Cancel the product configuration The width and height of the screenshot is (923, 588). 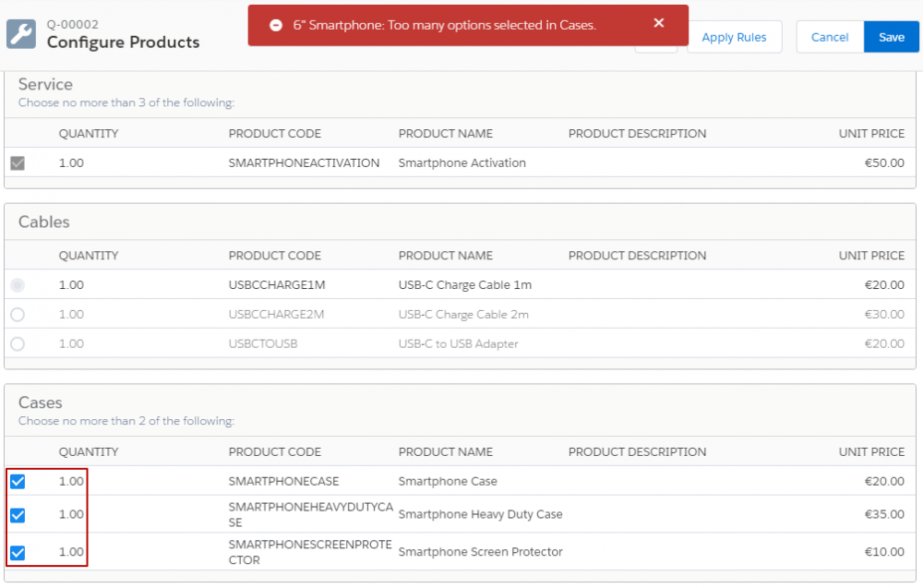830,37
